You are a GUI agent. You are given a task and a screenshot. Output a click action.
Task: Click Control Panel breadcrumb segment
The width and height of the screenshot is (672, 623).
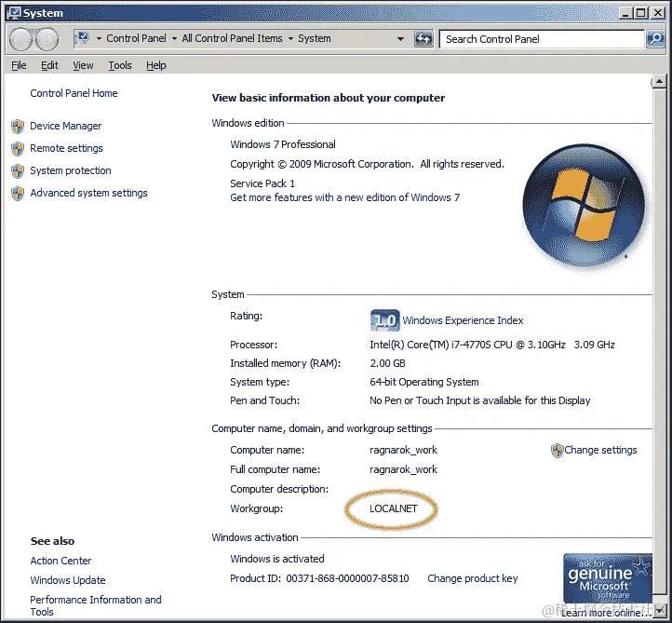136,38
